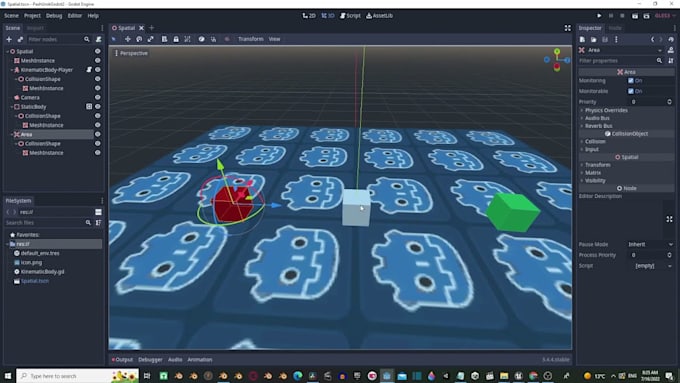Open Pause Mode Inherit dropdown
Image resolution: width=680 pixels, height=383 pixels.
tap(651, 244)
